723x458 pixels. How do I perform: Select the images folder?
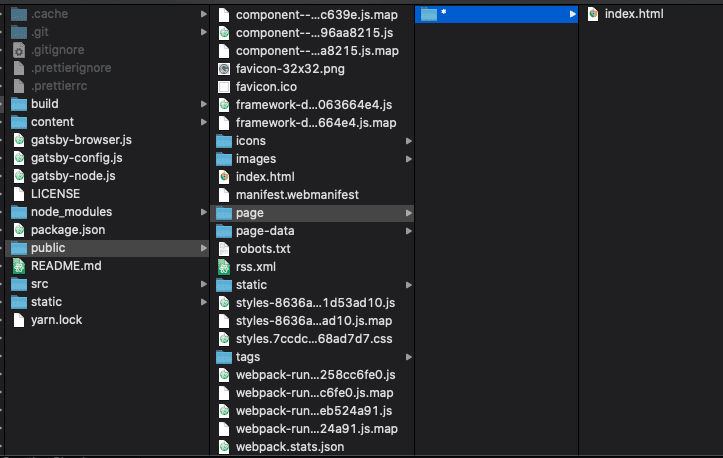[255, 159]
